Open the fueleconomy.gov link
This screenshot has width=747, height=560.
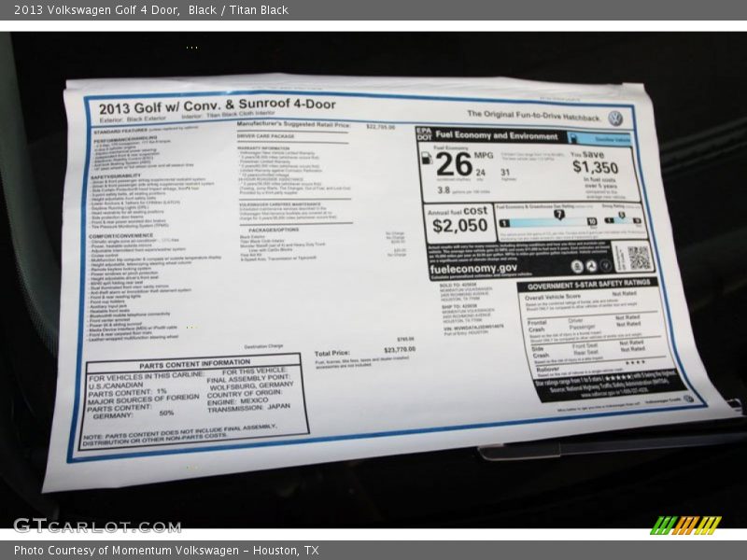473,269
